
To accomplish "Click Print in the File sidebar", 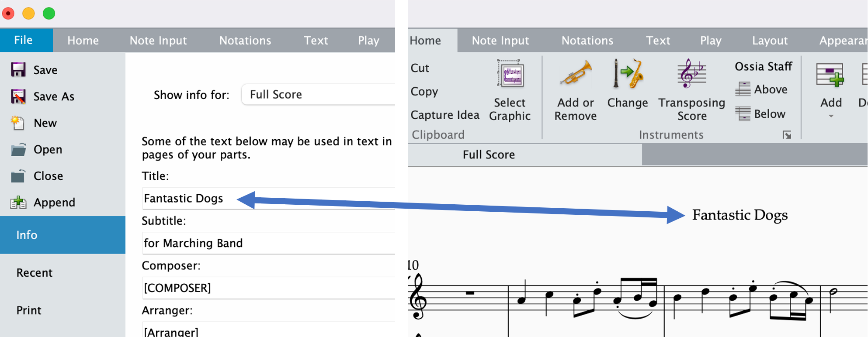I will coord(28,310).
